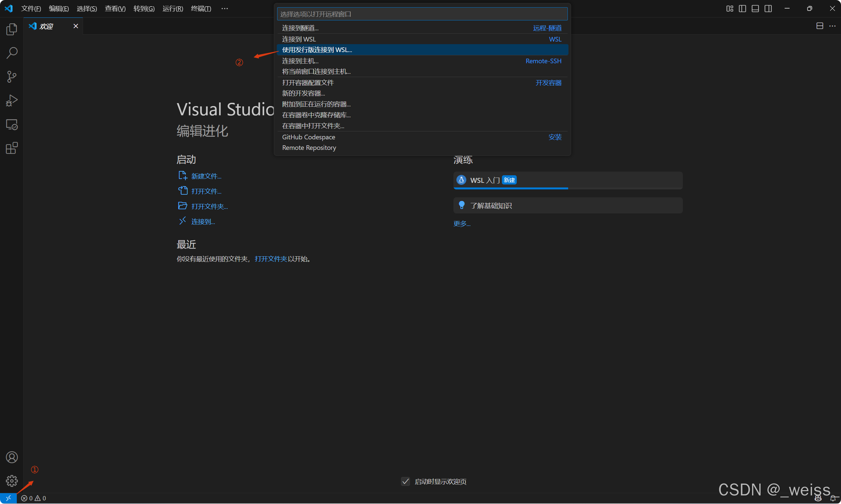Click the remote connection icon in status bar
Viewport: 841px width, 504px height.
click(8, 498)
